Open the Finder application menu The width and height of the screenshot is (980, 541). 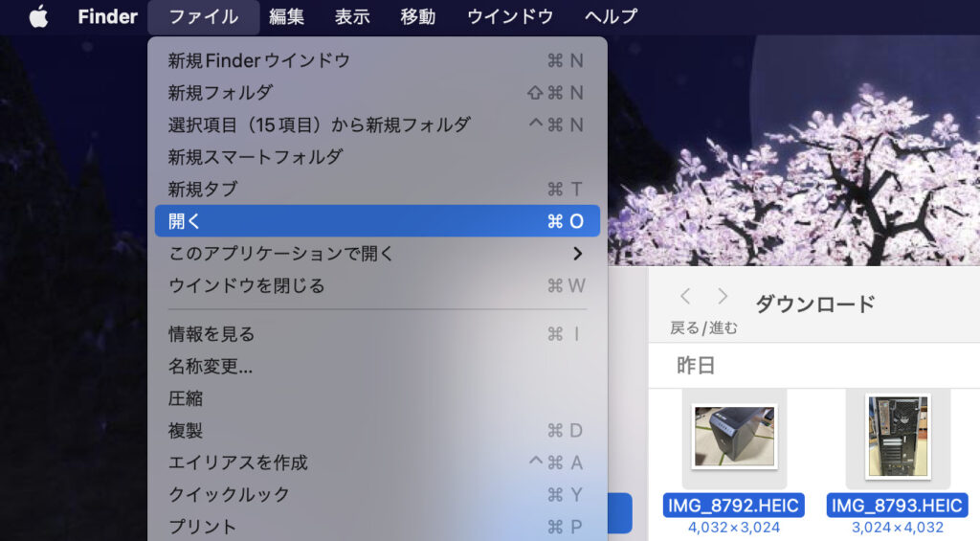click(107, 16)
